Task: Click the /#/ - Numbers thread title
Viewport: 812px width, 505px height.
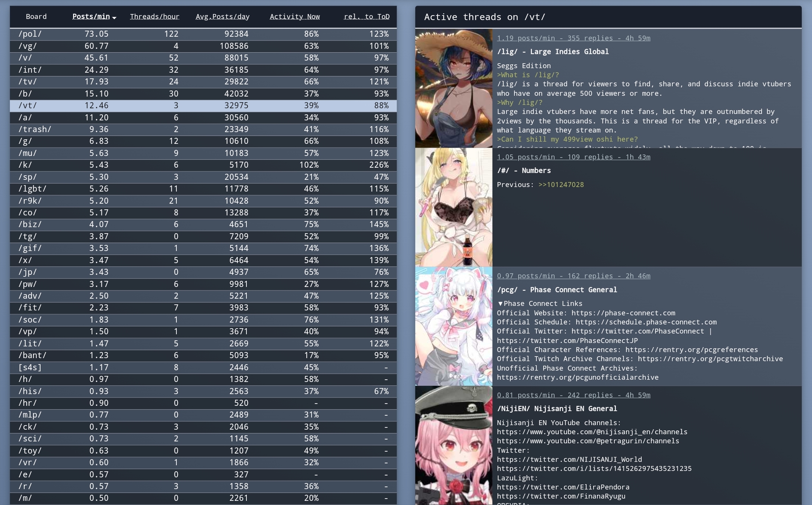Action: tap(524, 171)
